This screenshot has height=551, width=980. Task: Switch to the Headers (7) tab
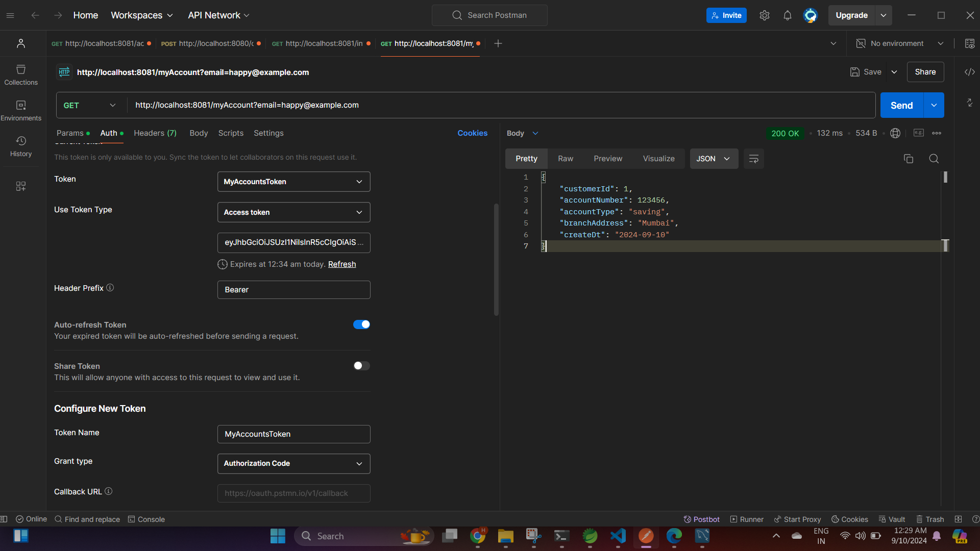pos(155,133)
